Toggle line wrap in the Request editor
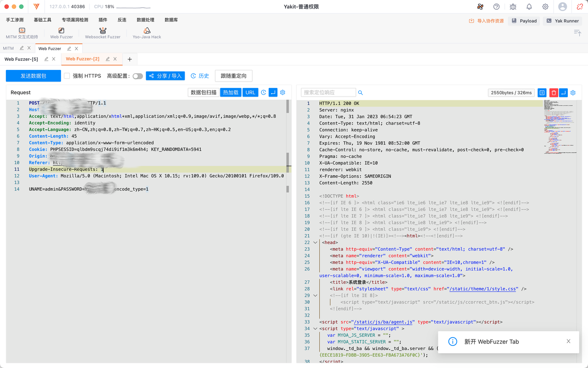Screen dimensions: 588x368 273,92
